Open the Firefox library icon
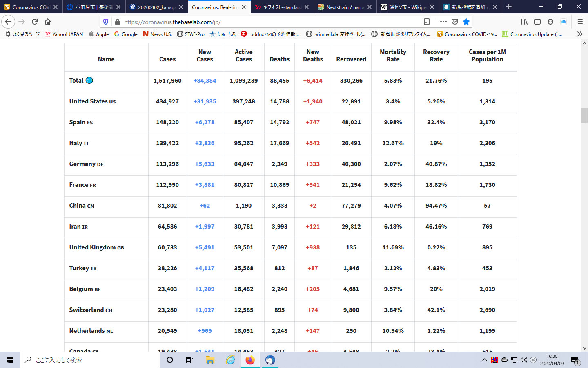The height and width of the screenshot is (368, 588). 524,22
